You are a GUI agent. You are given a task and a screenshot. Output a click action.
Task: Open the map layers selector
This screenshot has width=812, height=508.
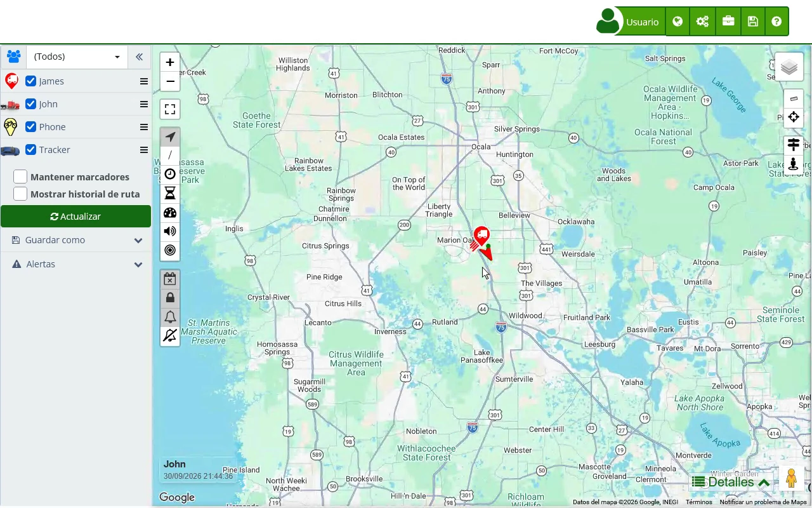pos(789,67)
